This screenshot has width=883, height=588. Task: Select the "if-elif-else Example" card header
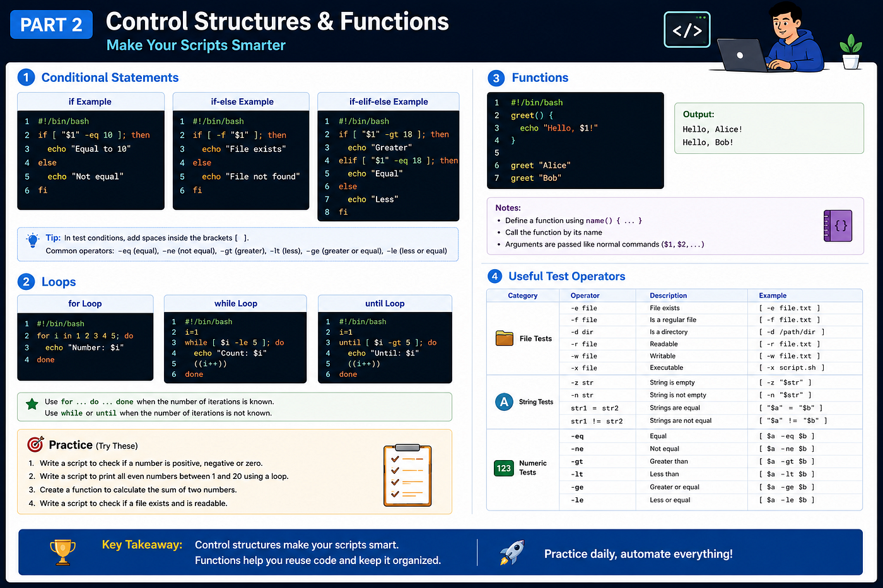click(389, 101)
